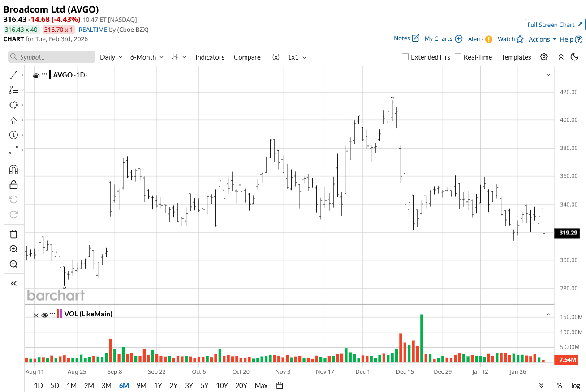This screenshot has height=392, width=586.
Task: Open chart settings gear
Action: tap(544, 57)
